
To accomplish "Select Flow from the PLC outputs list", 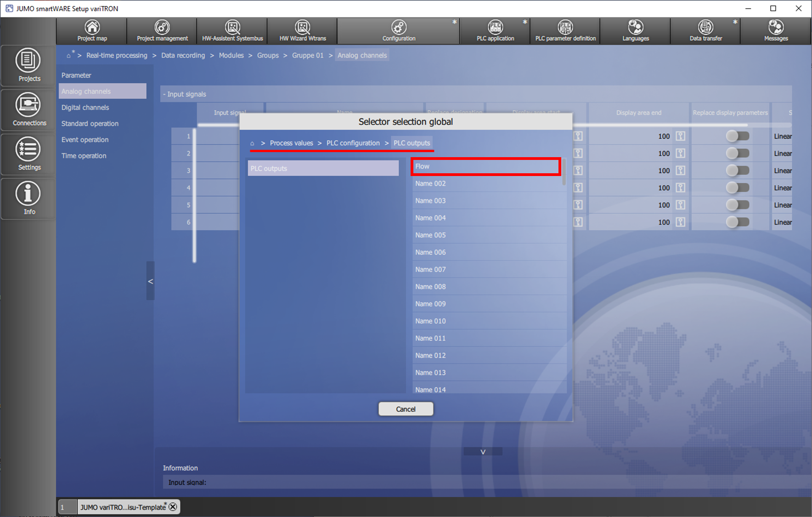I will pos(485,166).
